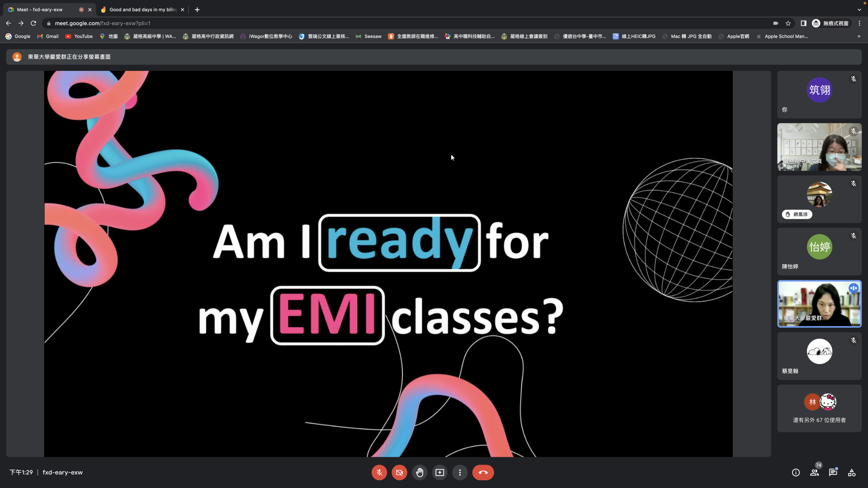The image size is (868, 488).
Task: Open the people list showing 74
Action: (814, 472)
